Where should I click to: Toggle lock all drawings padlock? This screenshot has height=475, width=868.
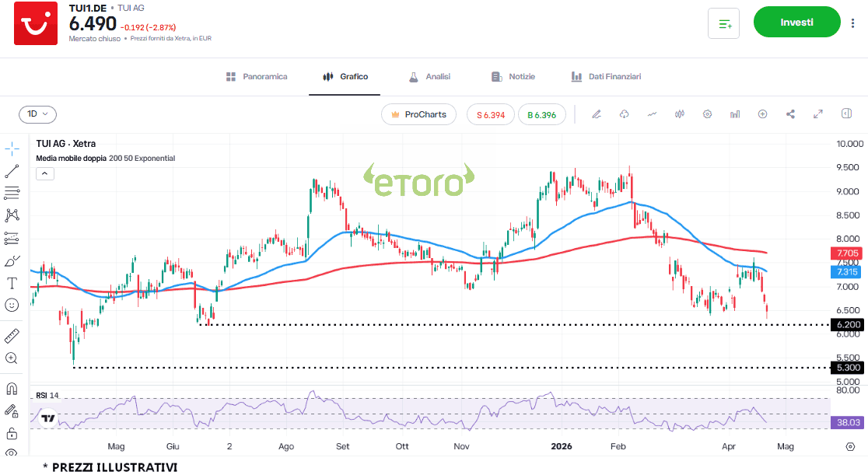pyautogui.click(x=12, y=432)
